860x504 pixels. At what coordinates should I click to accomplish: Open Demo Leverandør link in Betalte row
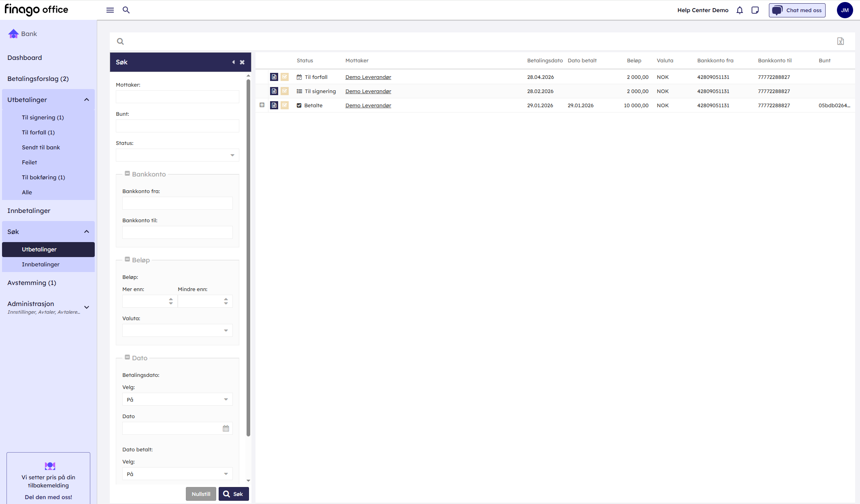(368, 105)
